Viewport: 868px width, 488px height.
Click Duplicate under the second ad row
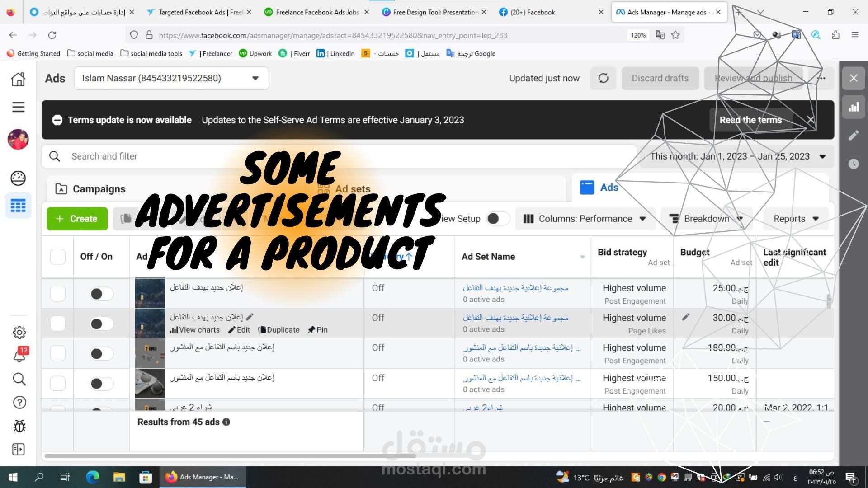tap(279, 330)
